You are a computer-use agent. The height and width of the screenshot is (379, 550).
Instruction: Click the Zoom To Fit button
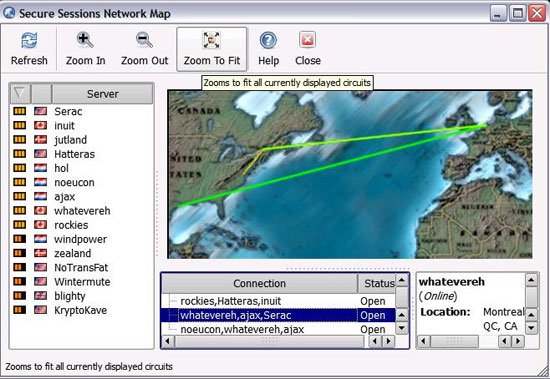(212, 49)
